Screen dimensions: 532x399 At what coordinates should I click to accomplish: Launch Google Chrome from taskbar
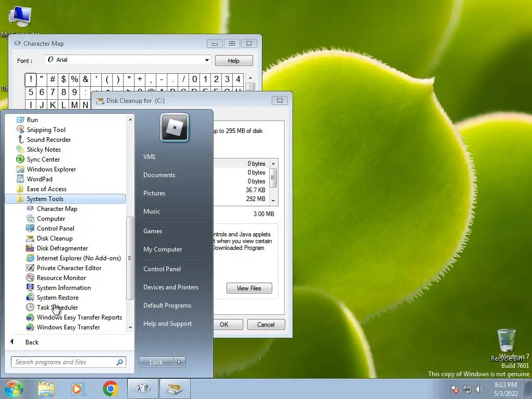[110, 389]
